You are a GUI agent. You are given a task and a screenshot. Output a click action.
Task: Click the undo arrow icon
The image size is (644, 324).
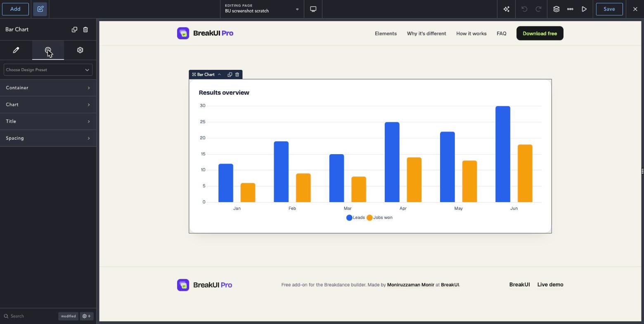click(524, 9)
